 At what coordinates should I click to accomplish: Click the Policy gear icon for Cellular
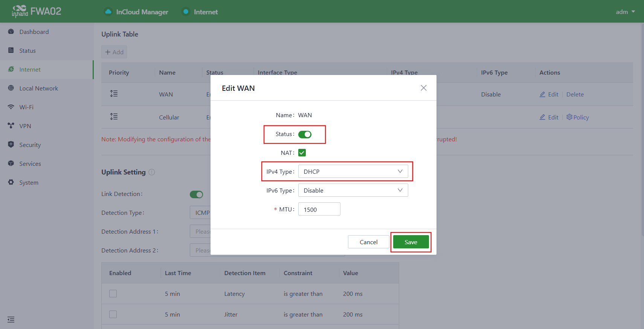[569, 117]
